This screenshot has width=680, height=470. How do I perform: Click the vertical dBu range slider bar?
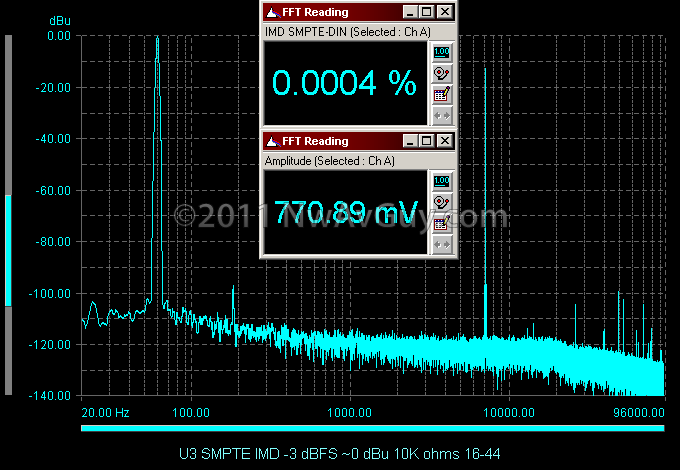8,215
